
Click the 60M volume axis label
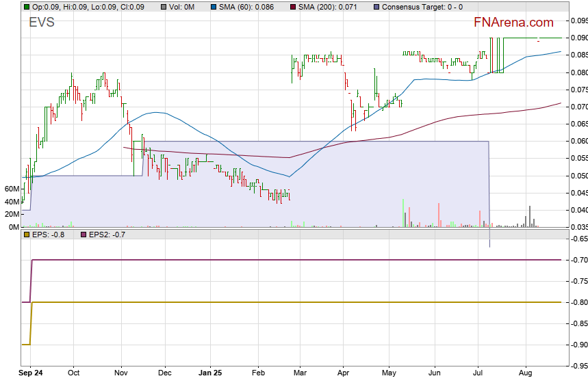click(11, 189)
